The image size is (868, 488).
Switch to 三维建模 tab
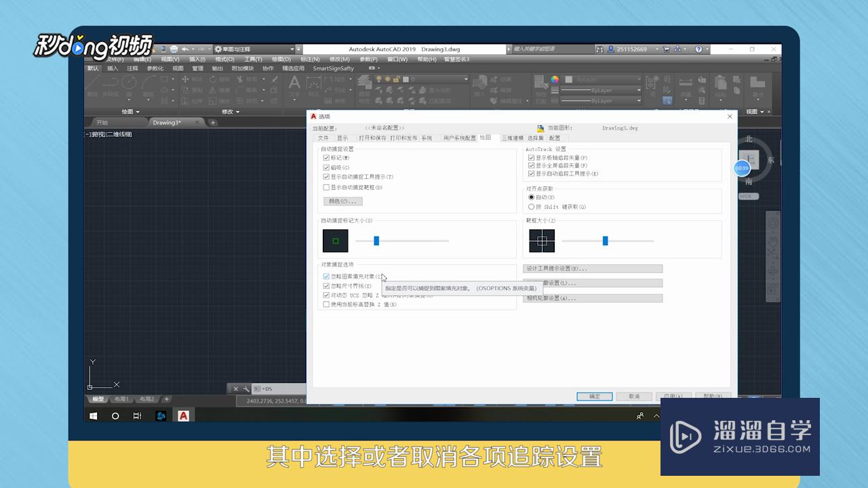tap(513, 138)
